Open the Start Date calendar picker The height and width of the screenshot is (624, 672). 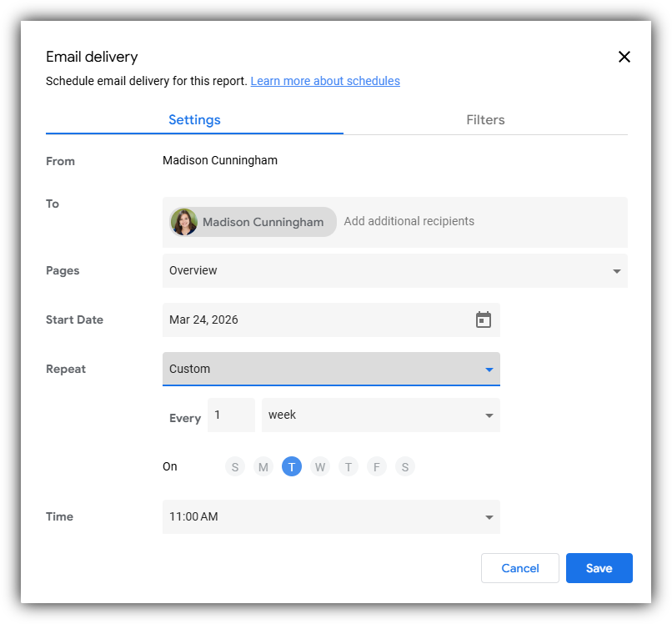(x=483, y=320)
